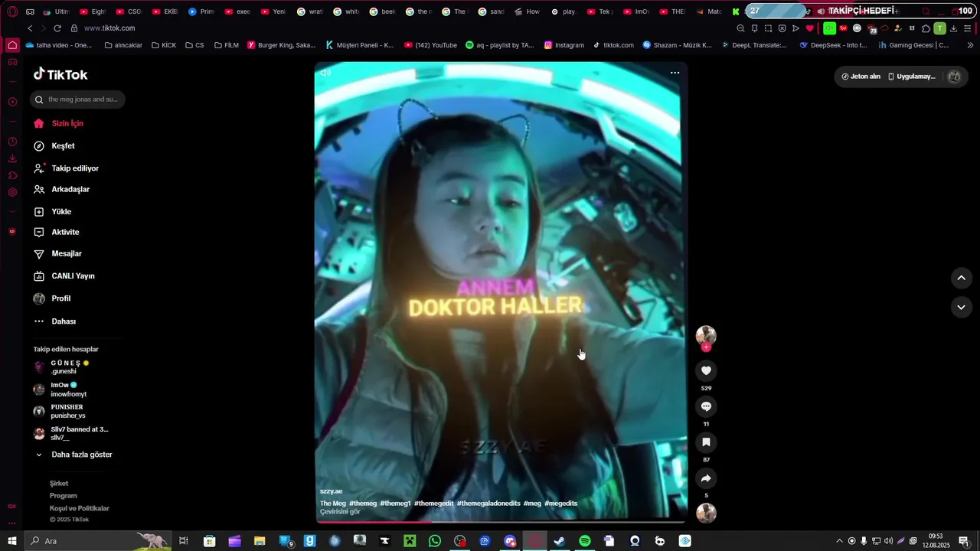
Task: Open the Program footer link
Action: (x=64, y=496)
